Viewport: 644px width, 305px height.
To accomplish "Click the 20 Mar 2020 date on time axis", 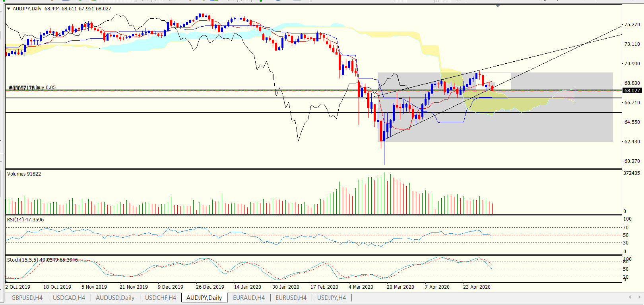I will 400,287.
